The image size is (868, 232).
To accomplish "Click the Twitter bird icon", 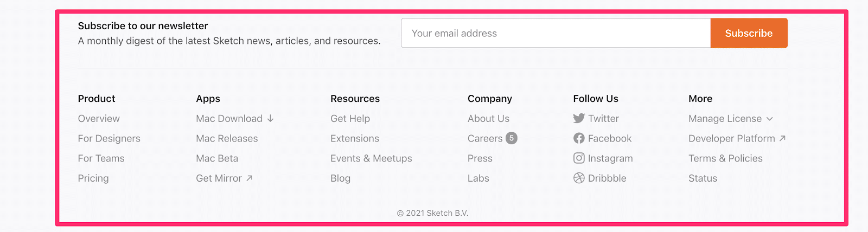I will pyautogui.click(x=579, y=118).
